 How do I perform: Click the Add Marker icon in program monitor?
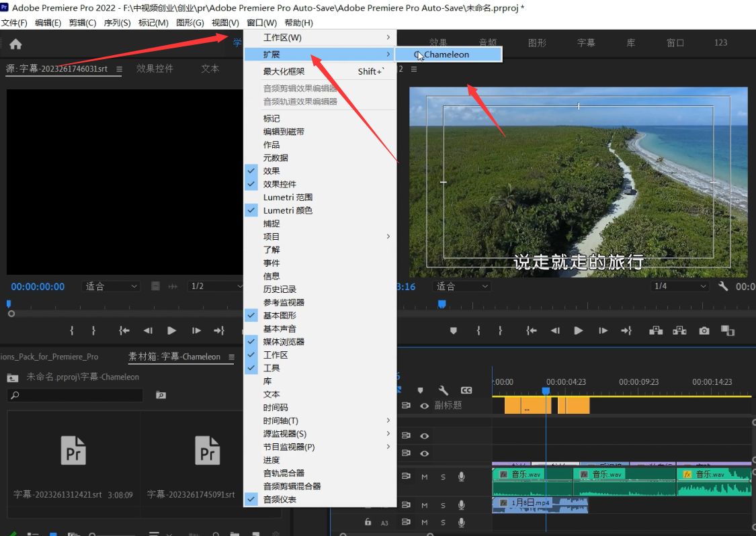pos(453,330)
